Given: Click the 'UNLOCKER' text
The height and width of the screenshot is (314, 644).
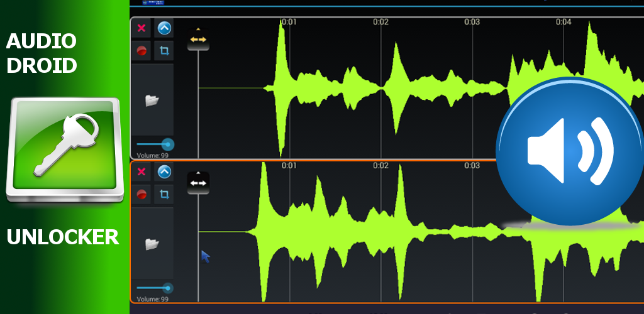Looking at the screenshot, I should click(63, 237).
